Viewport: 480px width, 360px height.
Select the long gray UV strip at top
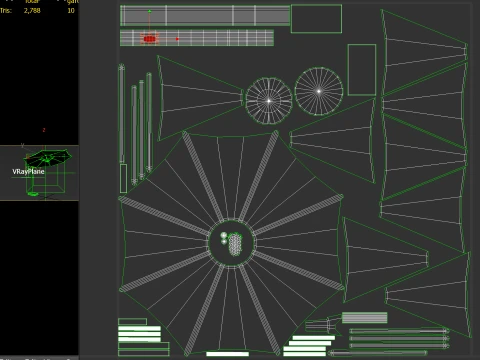coord(205,15)
